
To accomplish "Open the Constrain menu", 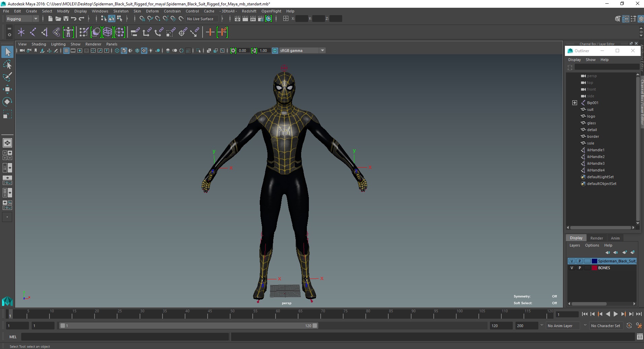I will 172,11.
